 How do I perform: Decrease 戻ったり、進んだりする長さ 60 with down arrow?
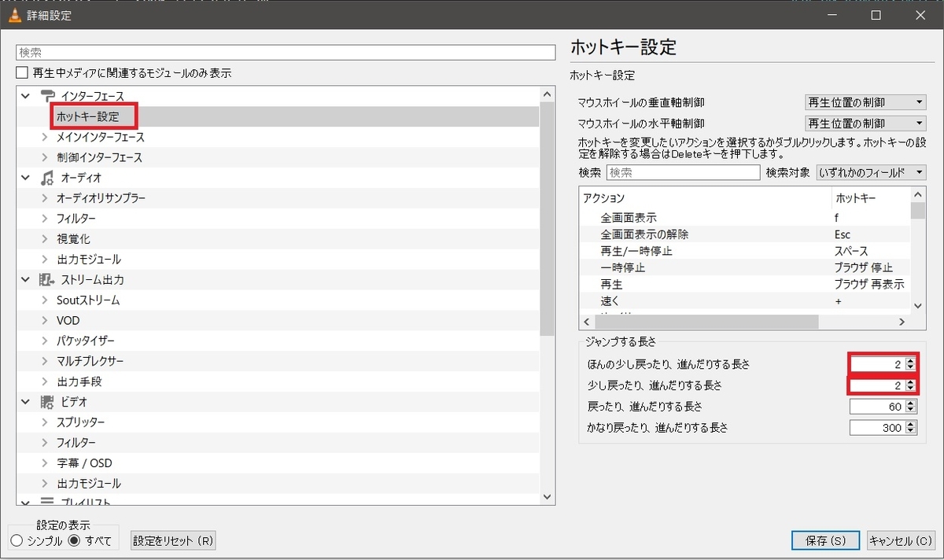point(911,411)
